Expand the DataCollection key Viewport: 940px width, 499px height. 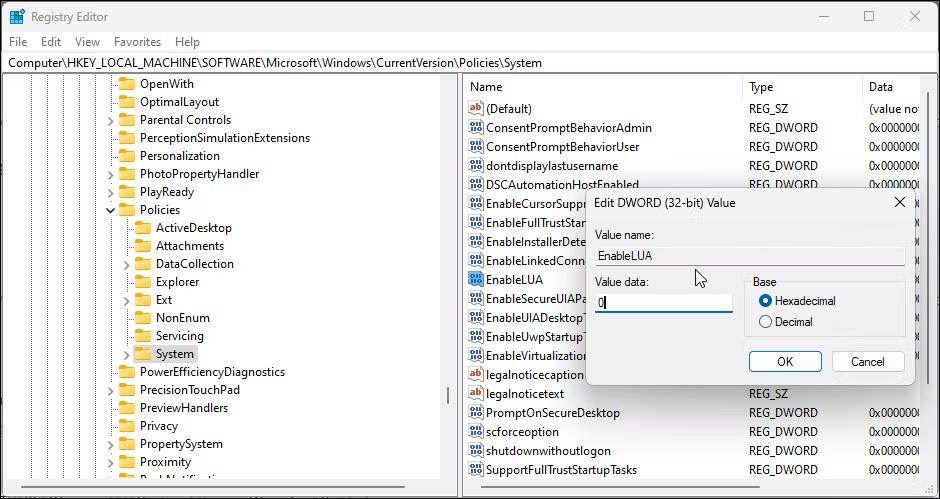pyautogui.click(x=126, y=264)
